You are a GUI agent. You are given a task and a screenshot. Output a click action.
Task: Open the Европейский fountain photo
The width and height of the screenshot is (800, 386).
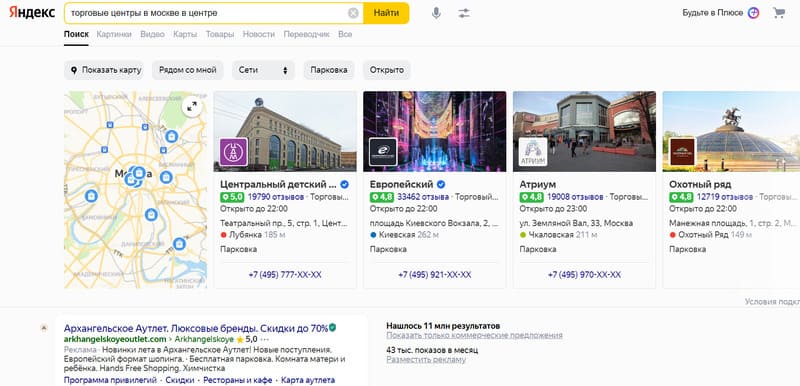click(x=435, y=132)
